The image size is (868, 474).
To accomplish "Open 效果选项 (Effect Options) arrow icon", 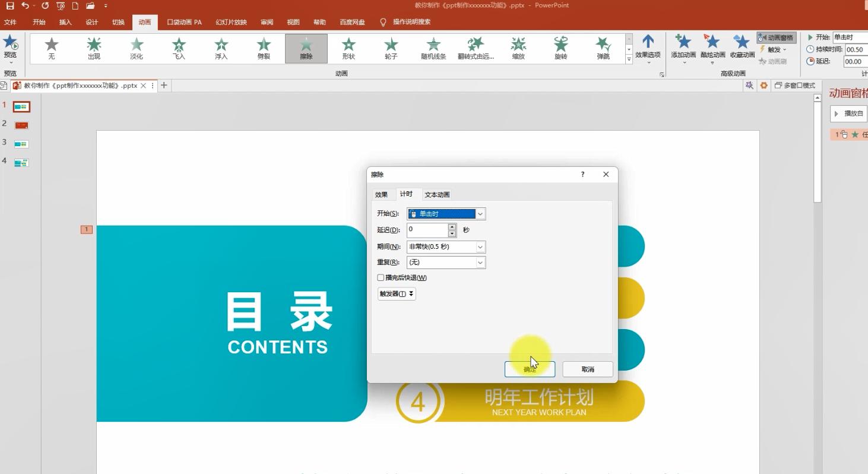I will (648, 45).
